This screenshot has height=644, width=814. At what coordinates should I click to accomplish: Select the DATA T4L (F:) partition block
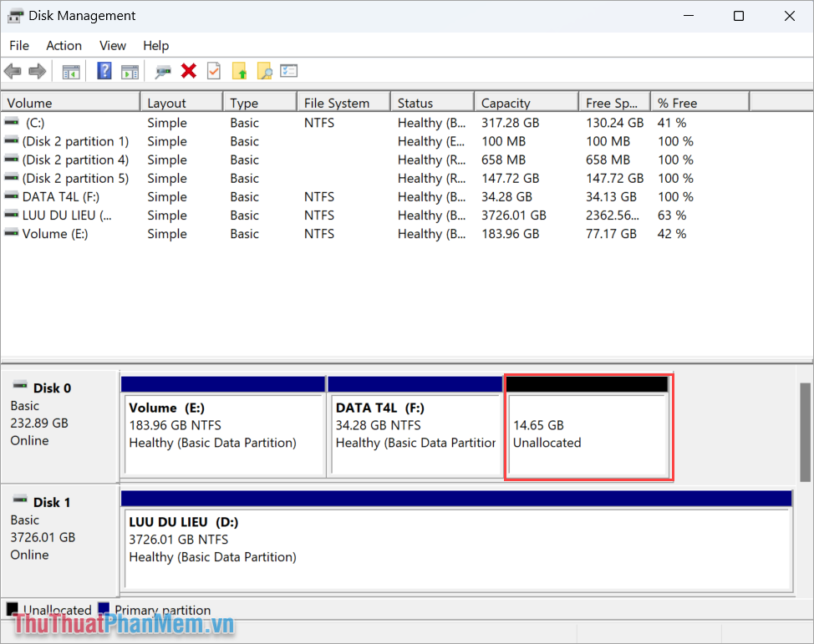pos(415,426)
